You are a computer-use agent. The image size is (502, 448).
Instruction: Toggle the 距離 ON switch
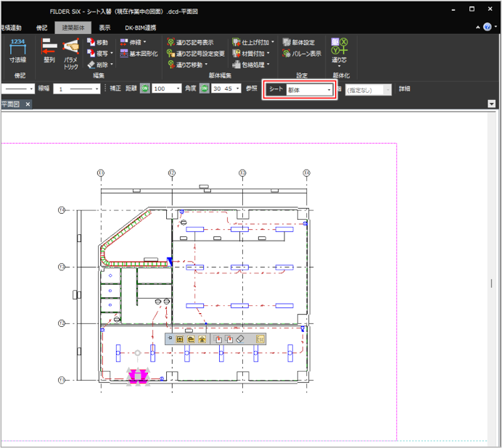point(145,88)
